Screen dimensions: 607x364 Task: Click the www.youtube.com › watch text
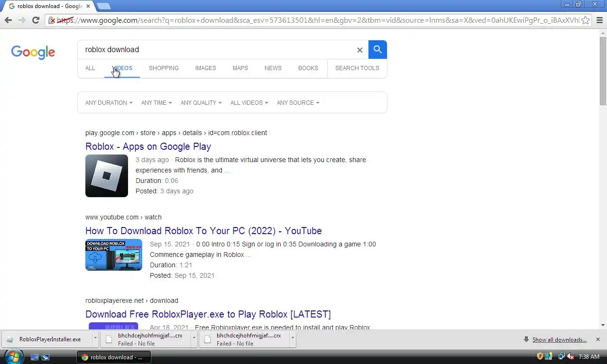coord(123,217)
